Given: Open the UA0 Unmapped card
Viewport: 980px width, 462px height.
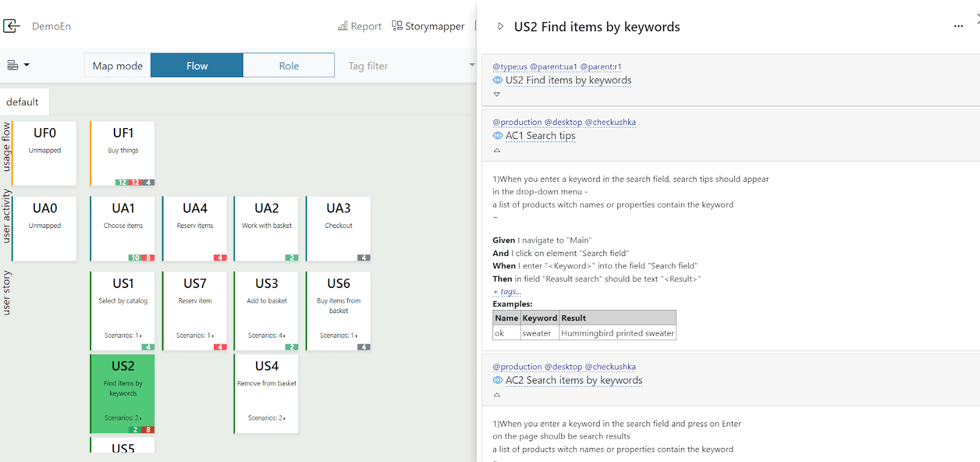Looking at the screenshot, I should click(45, 229).
